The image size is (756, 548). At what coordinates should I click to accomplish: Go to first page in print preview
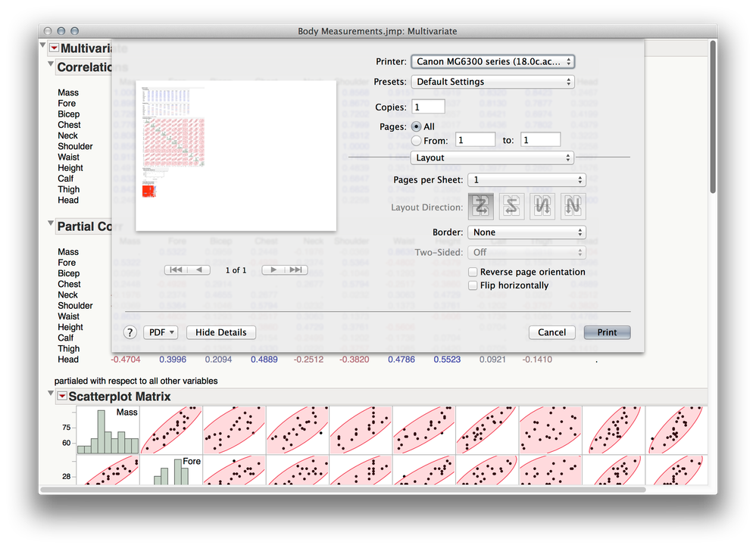pyautogui.click(x=176, y=269)
